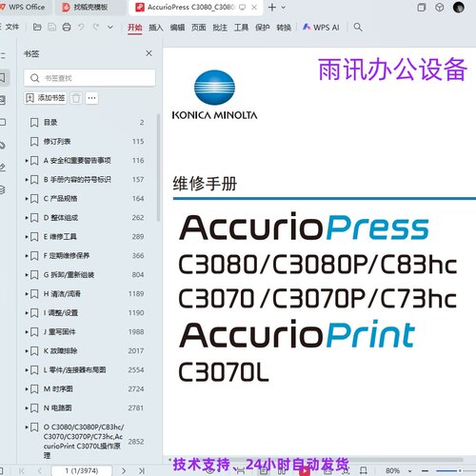The image size is (476, 476).
Task: Click the 书签查找 bookmark search field
Action: coord(89,78)
